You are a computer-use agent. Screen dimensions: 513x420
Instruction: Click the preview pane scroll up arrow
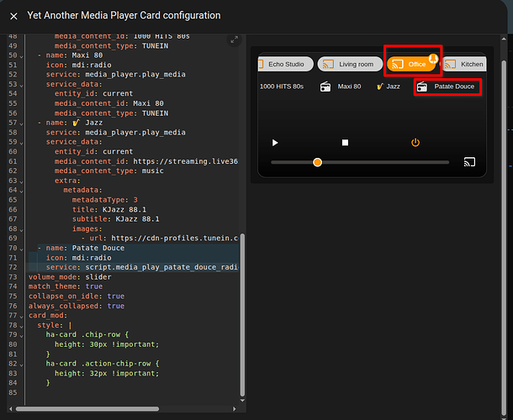[x=504, y=39]
